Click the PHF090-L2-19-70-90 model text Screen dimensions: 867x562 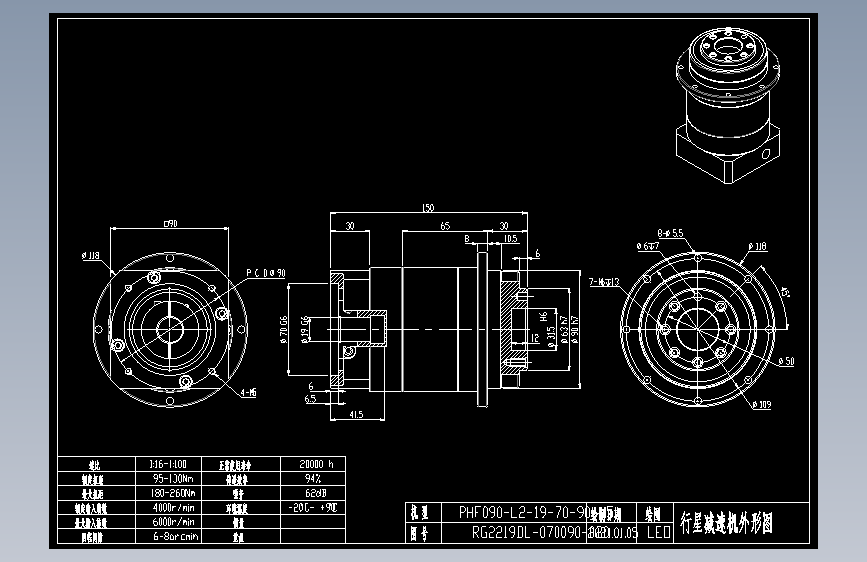525,512
